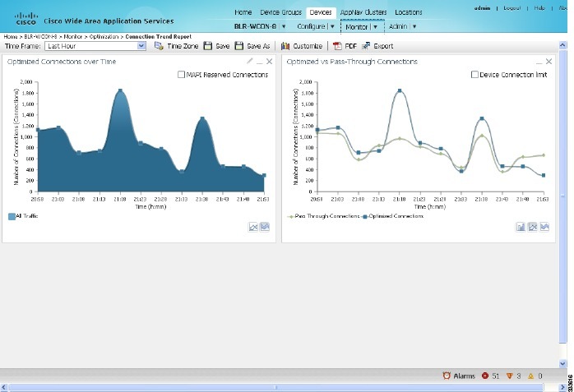Click the Save As floppy disk icon

click(239, 46)
